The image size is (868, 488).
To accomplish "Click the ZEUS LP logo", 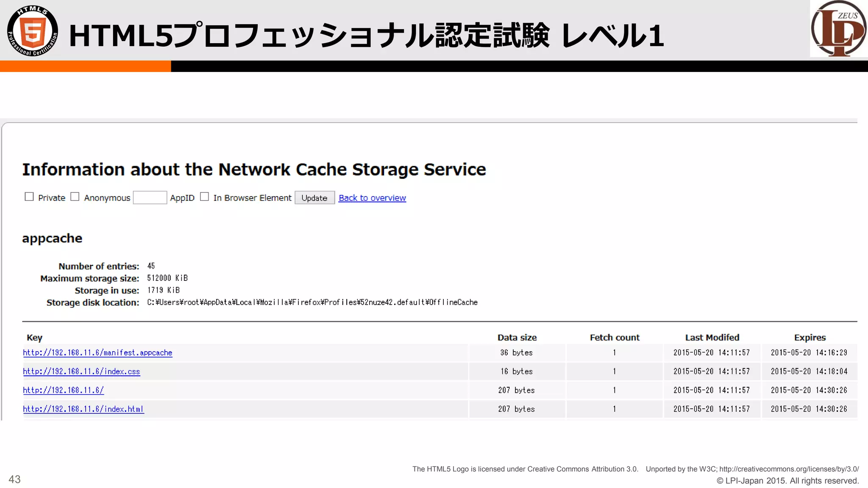I will pos(838,29).
